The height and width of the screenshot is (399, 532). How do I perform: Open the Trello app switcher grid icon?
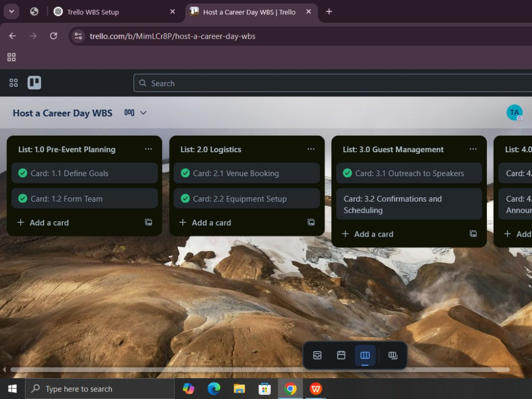[14, 83]
